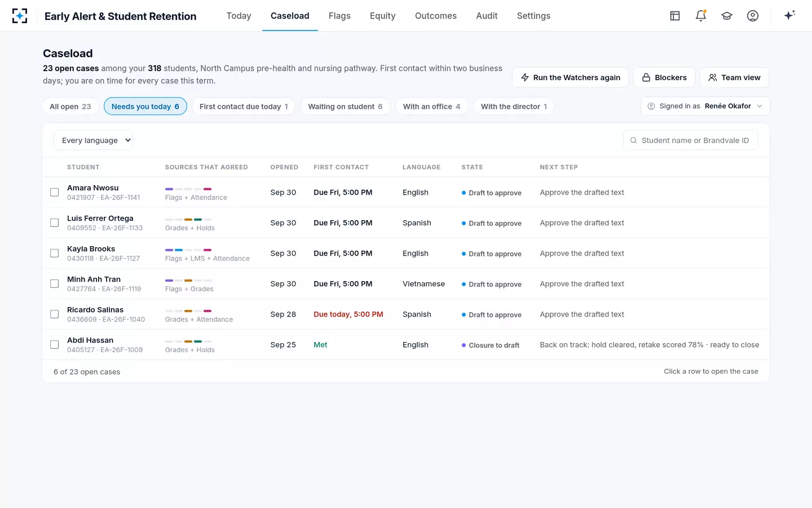The image size is (812, 508).
Task: Click the Sources that agreed column header
Action: pos(206,167)
